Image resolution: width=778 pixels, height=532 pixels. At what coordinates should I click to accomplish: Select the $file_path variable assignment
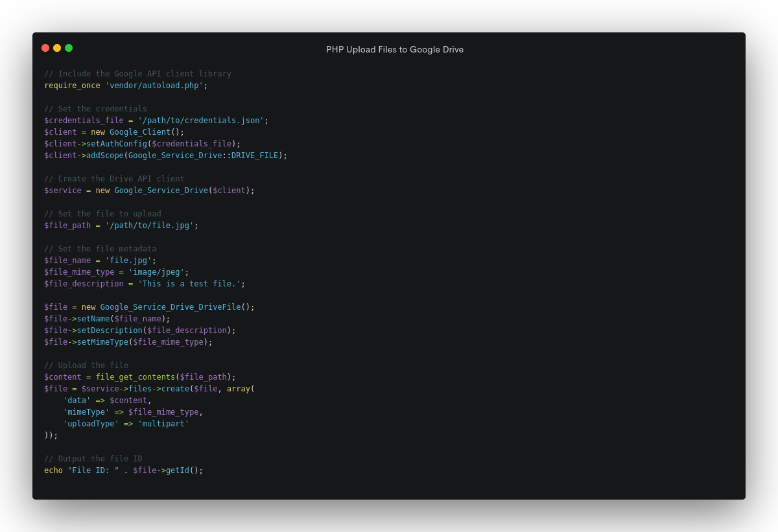67,225
